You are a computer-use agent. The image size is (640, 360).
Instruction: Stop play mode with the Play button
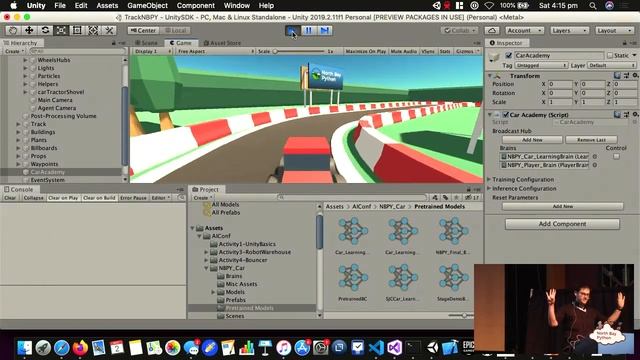coord(292,31)
